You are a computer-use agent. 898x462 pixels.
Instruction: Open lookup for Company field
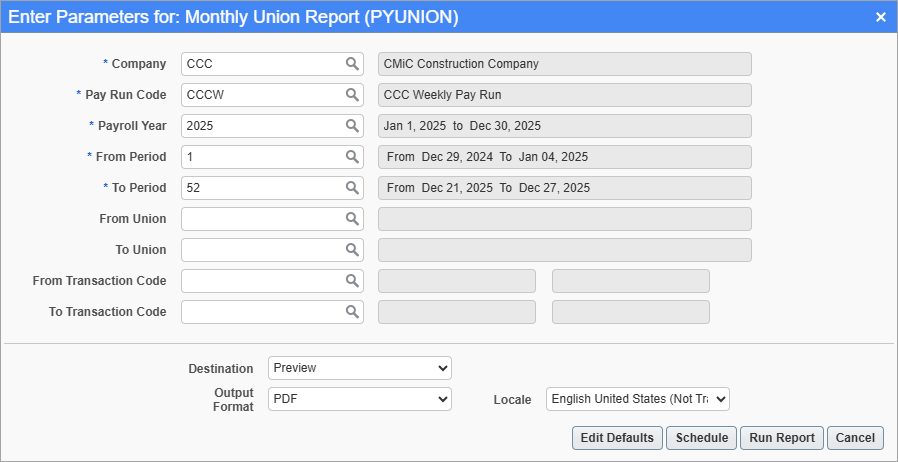pyautogui.click(x=352, y=64)
